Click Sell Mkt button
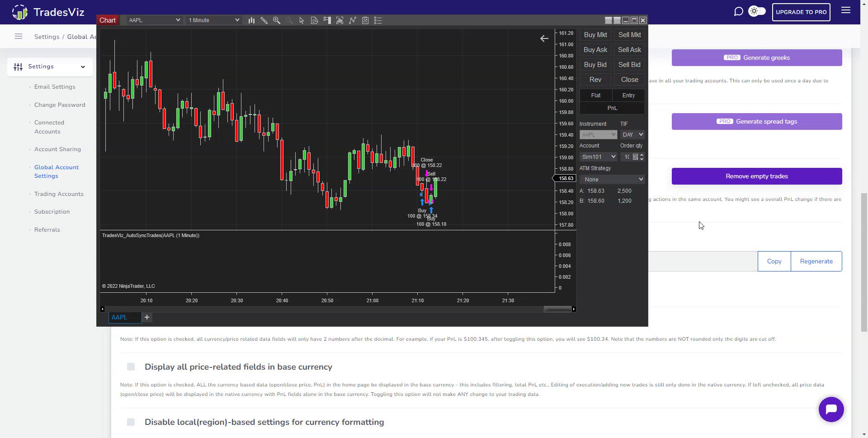Image resolution: width=868 pixels, height=438 pixels. click(629, 35)
